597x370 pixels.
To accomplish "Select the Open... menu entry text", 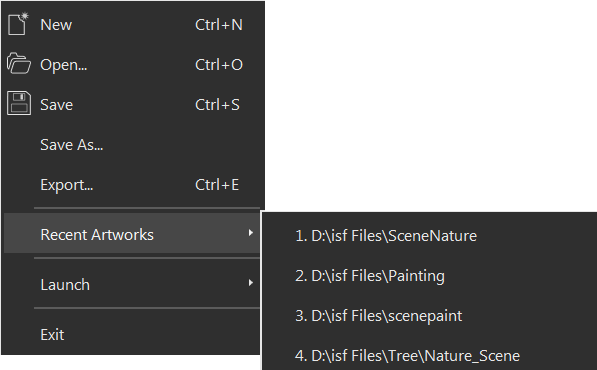I will (64, 65).
